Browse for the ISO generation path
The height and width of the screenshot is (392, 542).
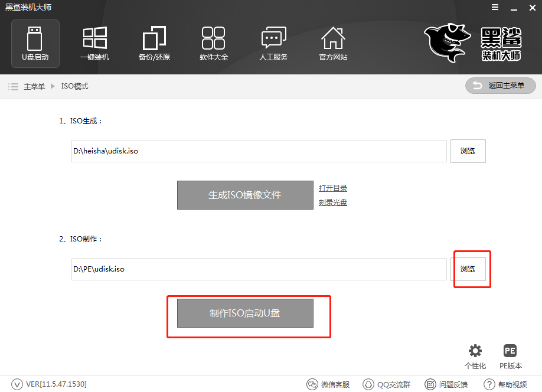(x=468, y=151)
